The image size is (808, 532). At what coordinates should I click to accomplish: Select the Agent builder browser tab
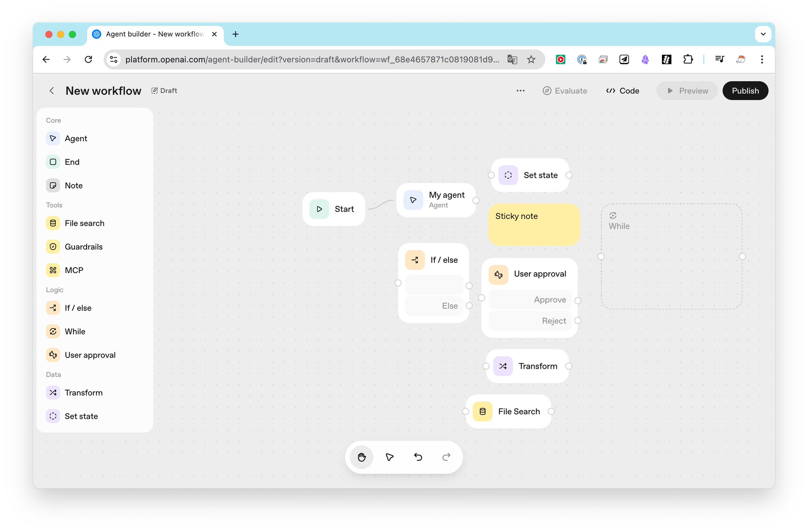click(155, 34)
